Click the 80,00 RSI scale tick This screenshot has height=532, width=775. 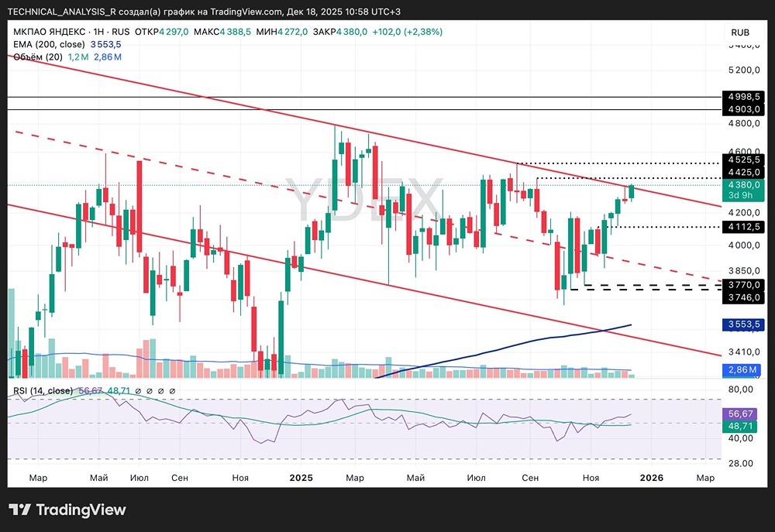740,390
